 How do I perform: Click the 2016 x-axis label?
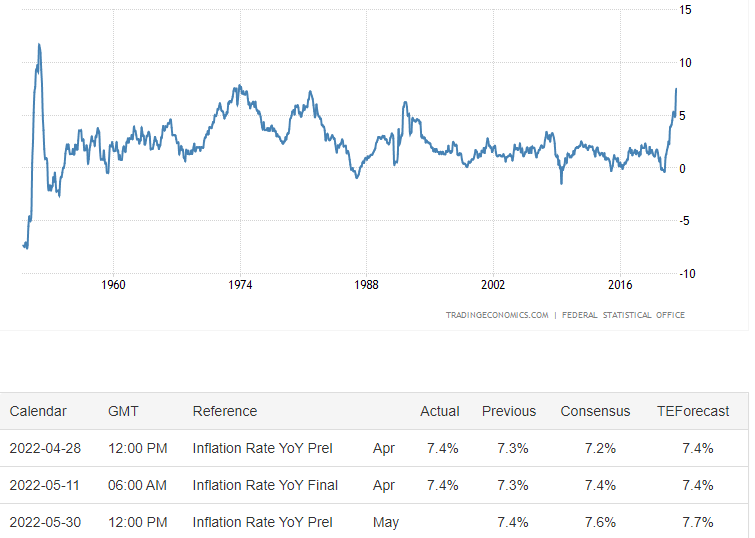click(x=620, y=285)
